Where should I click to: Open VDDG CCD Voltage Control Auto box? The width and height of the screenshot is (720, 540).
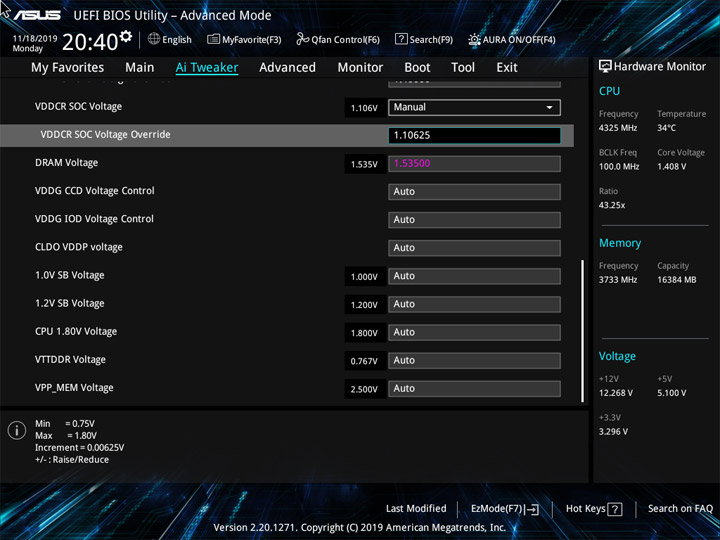click(474, 191)
